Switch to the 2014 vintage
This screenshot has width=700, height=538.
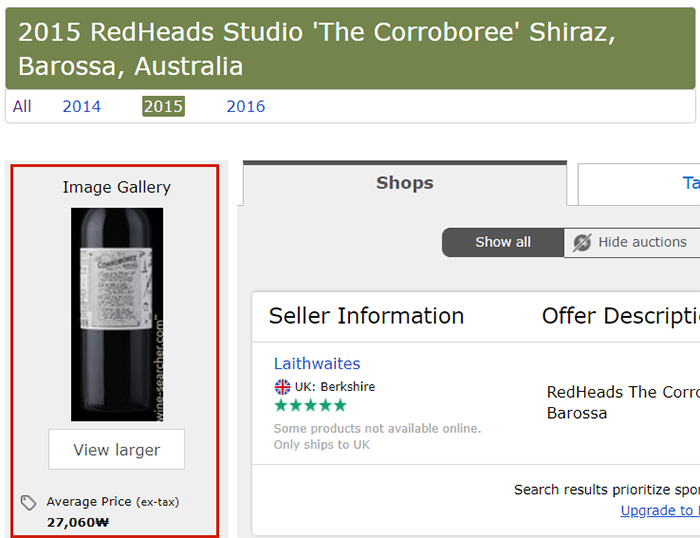click(x=82, y=106)
